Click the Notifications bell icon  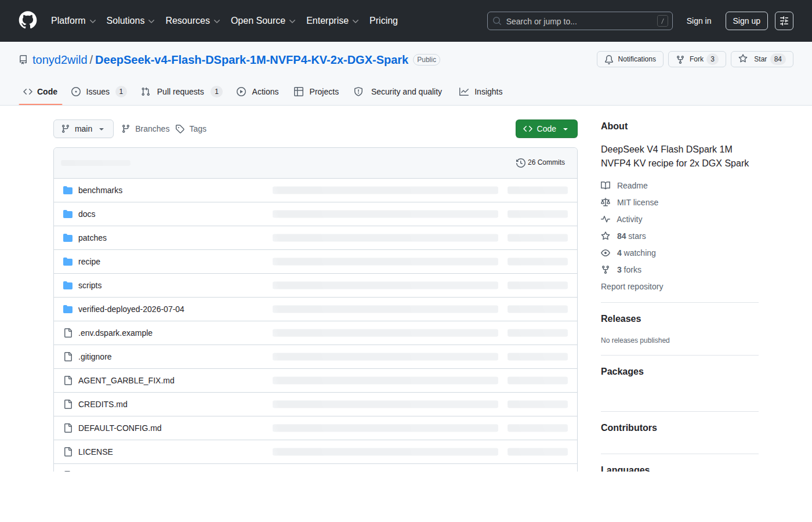[x=609, y=59]
